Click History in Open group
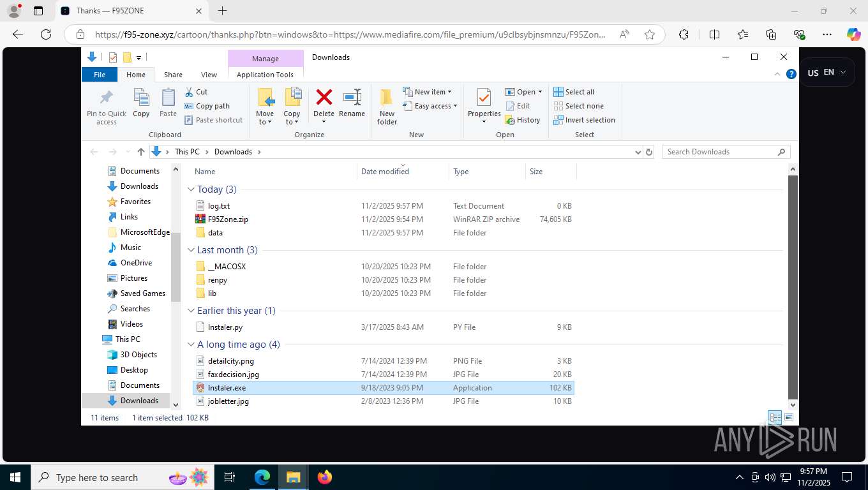 coord(523,120)
